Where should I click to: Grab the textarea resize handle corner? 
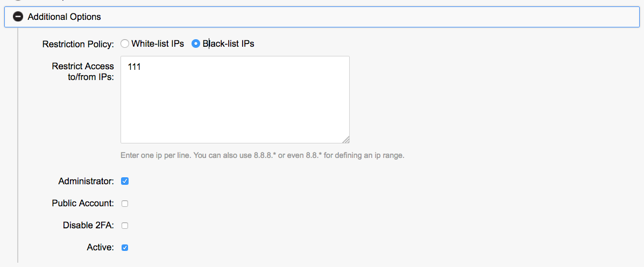pyautogui.click(x=346, y=140)
